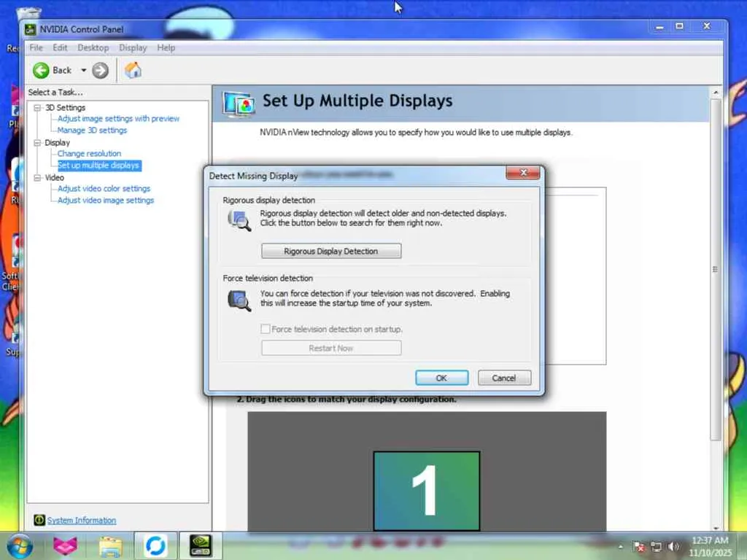
Task: Select NVIDIA Control Panel taskbar button
Action: (201, 546)
